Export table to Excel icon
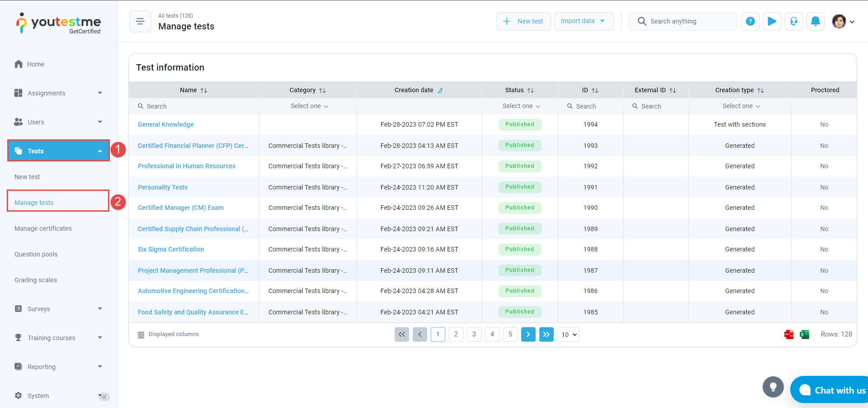This screenshot has height=408, width=868. click(804, 334)
